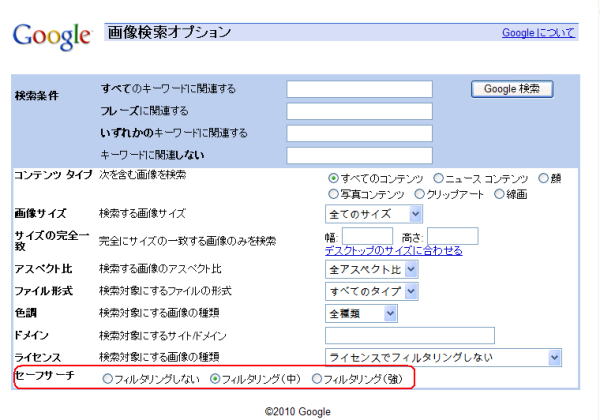Open the ライセンスでフィルタリングしない dropdown

pyautogui.click(x=443, y=358)
